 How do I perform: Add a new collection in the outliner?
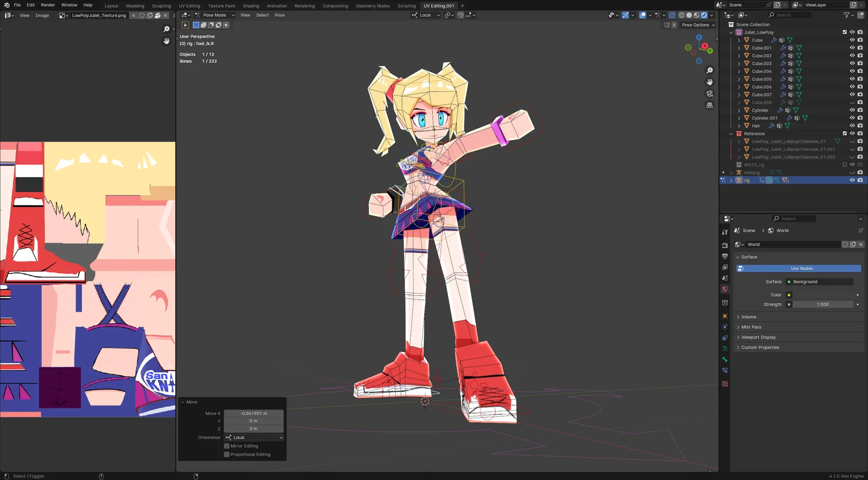[x=861, y=15]
